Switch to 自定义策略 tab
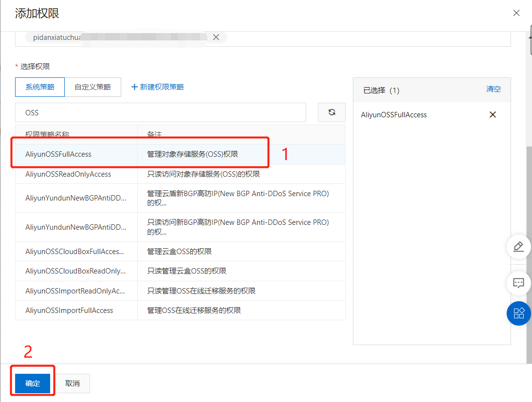The image size is (532, 402). coord(92,87)
